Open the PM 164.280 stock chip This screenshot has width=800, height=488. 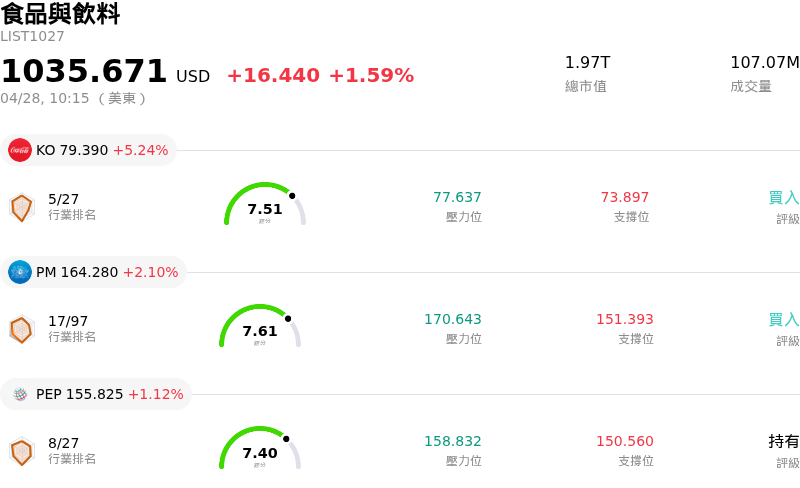95,272
